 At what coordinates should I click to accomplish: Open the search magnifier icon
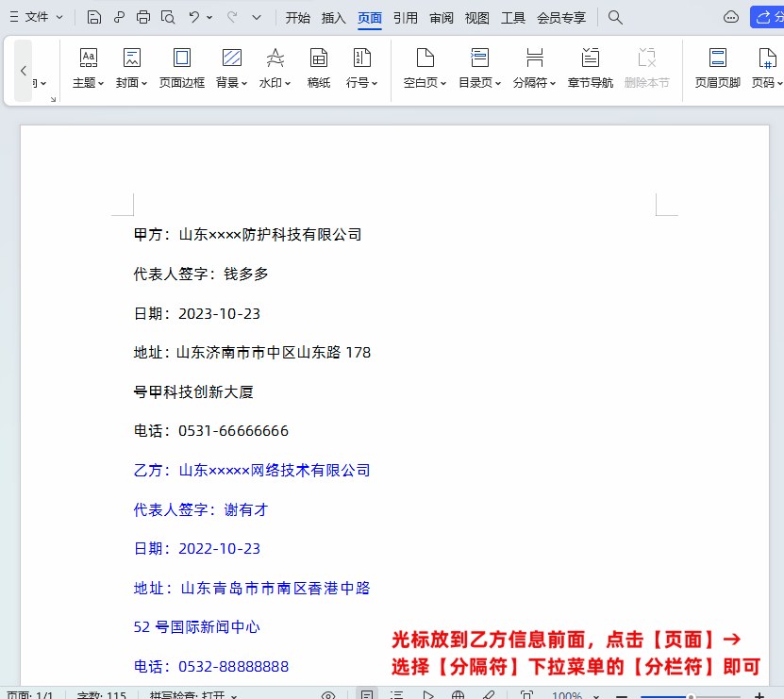tap(615, 17)
